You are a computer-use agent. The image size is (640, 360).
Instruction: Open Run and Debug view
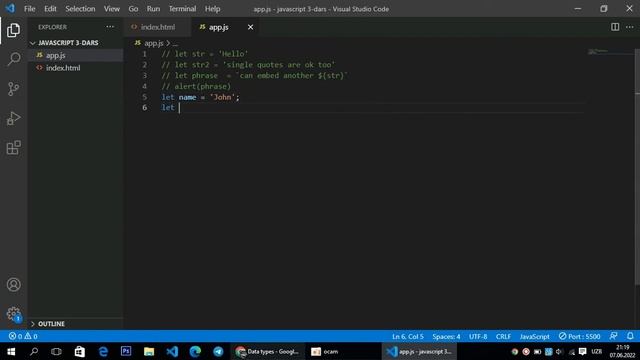click(x=13, y=118)
